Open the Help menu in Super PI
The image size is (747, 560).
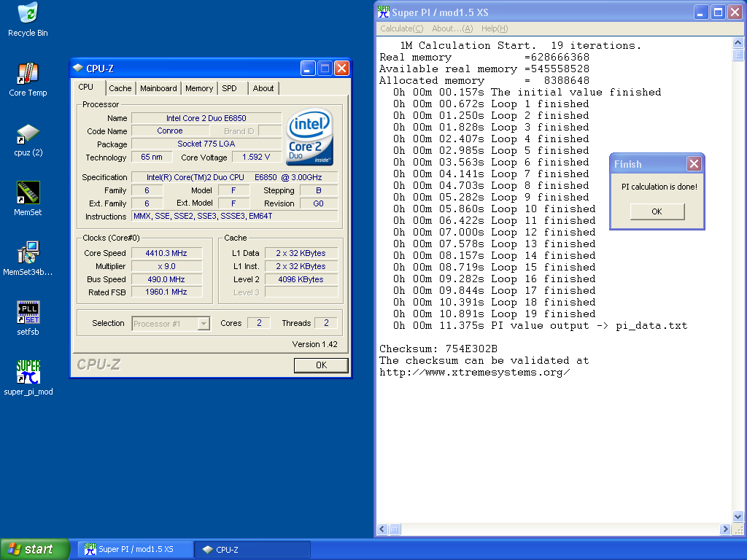(x=495, y=28)
